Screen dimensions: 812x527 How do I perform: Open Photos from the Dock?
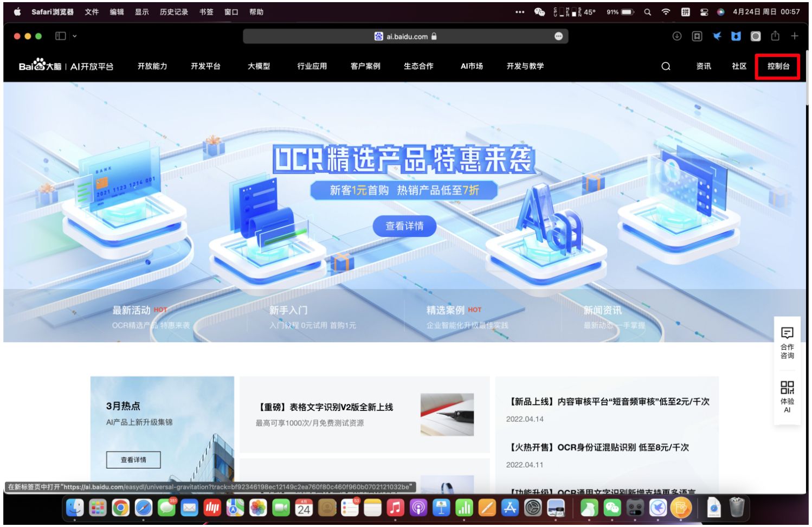pyautogui.click(x=258, y=508)
